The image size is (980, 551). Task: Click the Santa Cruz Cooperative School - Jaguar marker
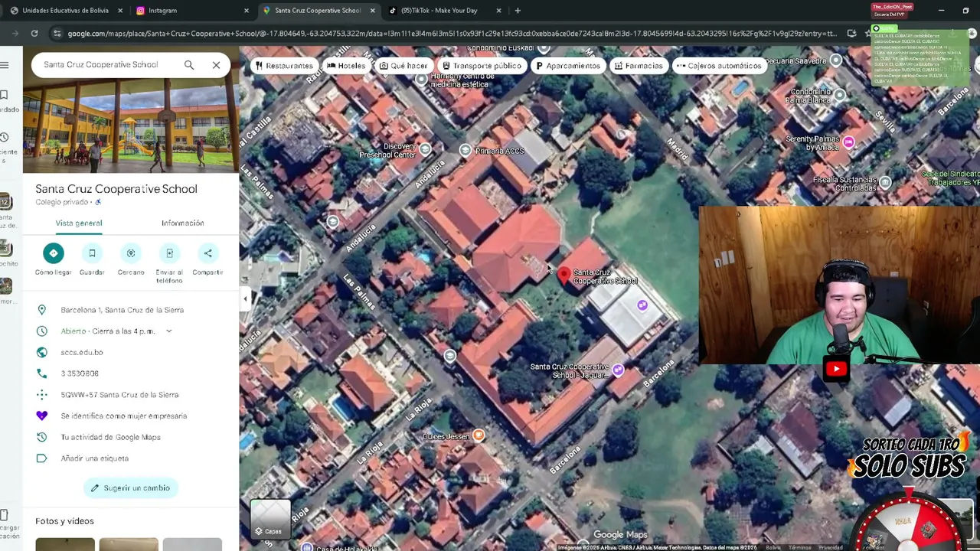[x=618, y=370]
